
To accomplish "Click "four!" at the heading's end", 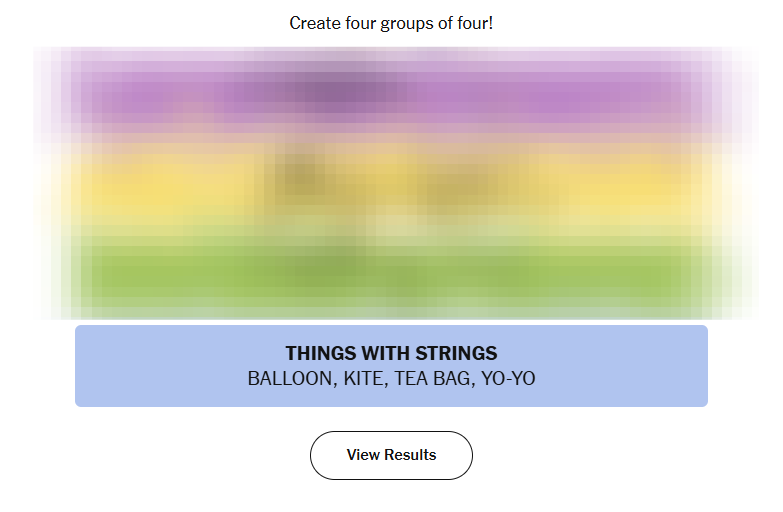I will 473,23.
